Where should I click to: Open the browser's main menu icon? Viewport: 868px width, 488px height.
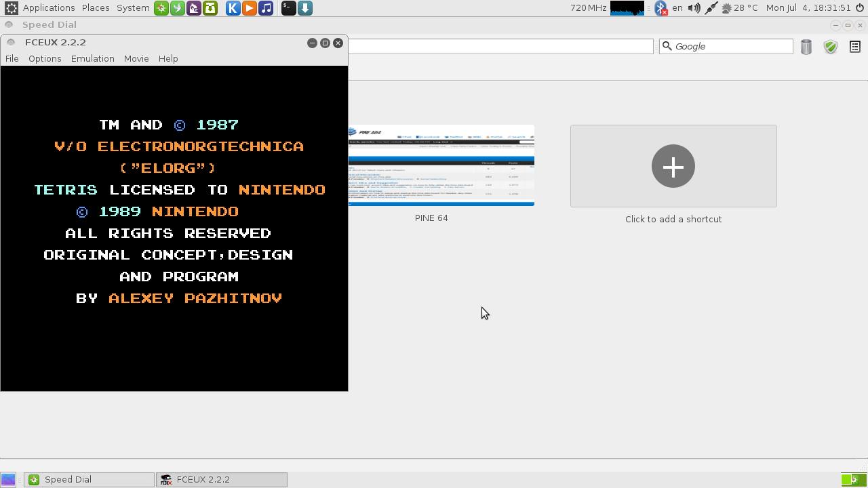[x=854, y=47]
